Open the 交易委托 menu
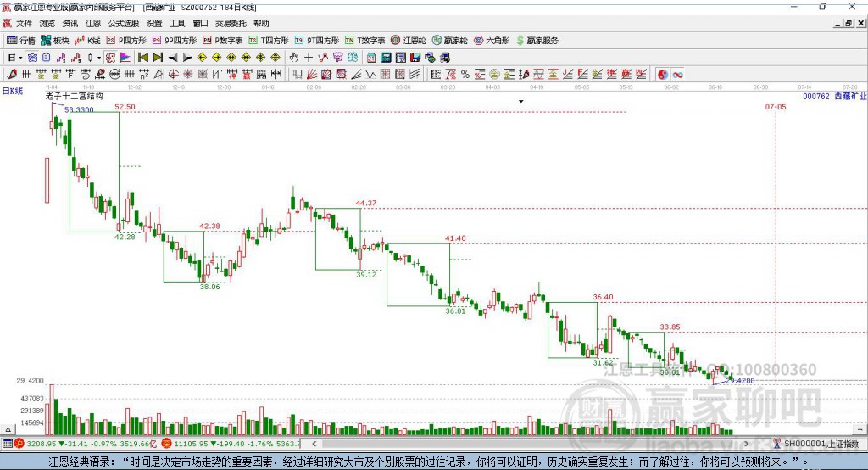 click(x=231, y=23)
